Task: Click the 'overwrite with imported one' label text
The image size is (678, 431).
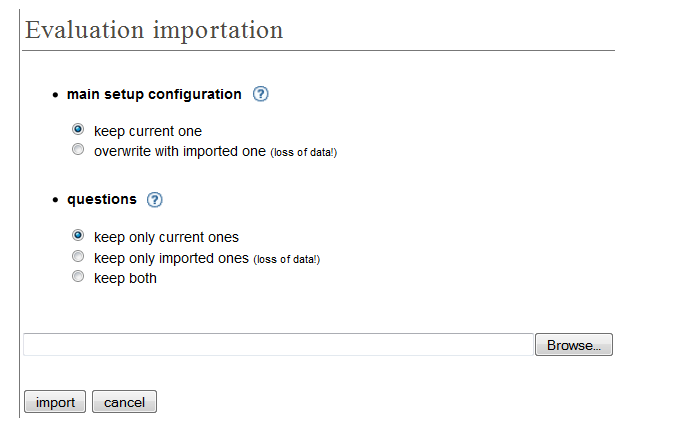Action: click(x=180, y=151)
